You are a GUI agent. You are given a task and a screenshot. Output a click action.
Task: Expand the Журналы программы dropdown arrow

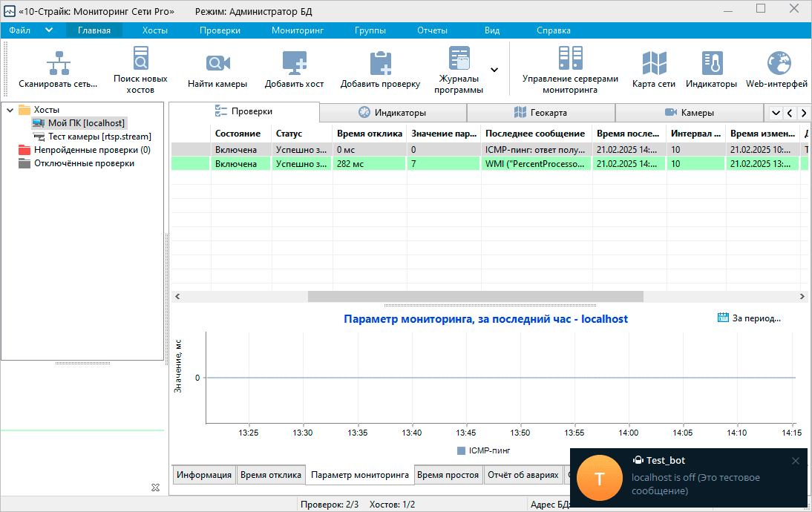click(x=494, y=70)
